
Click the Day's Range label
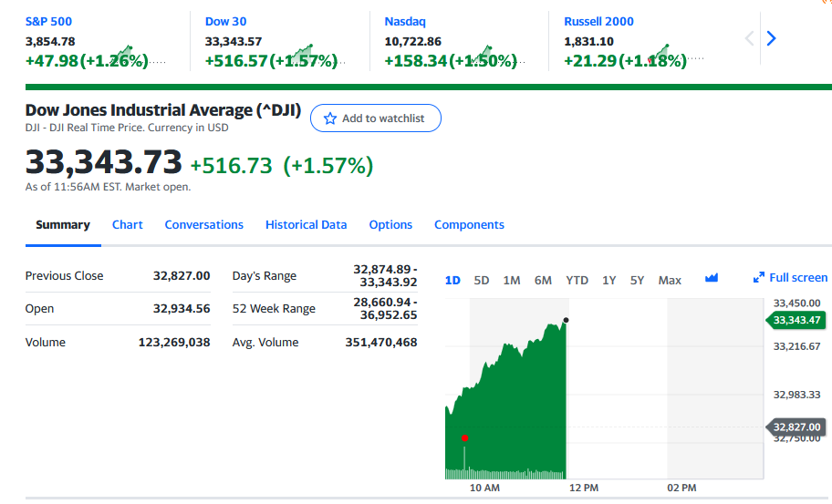click(265, 276)
